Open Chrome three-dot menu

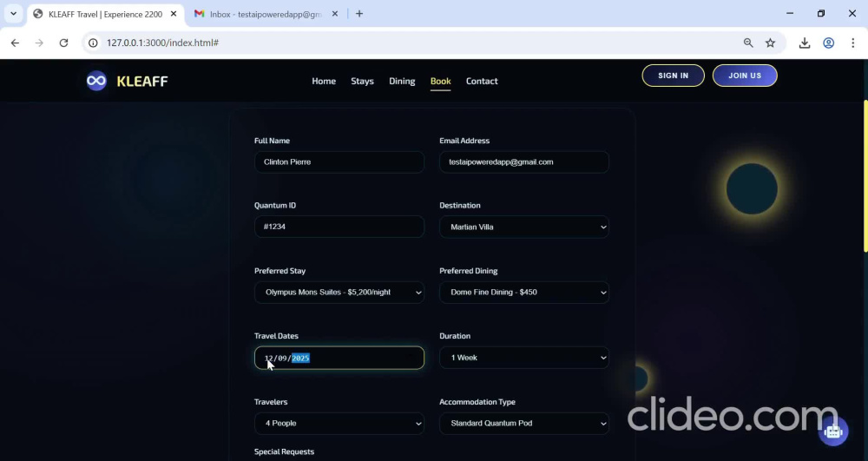click(x=852, y=43)
